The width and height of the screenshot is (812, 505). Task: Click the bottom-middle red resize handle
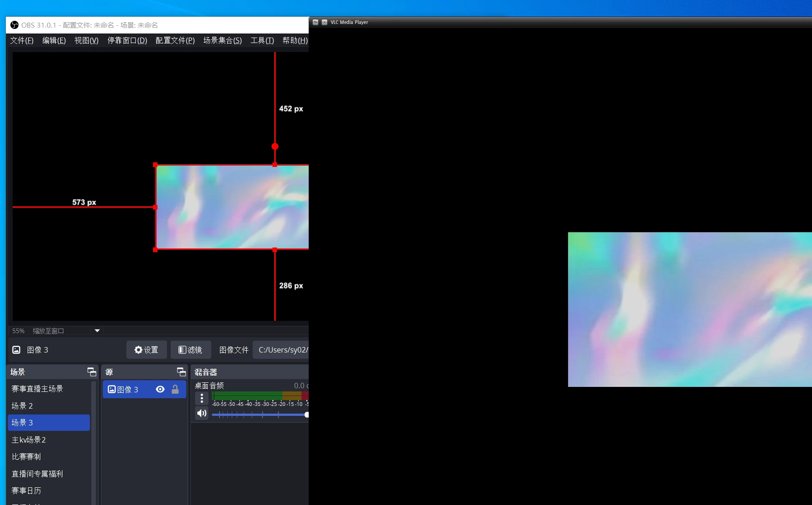tap(275, 250)
